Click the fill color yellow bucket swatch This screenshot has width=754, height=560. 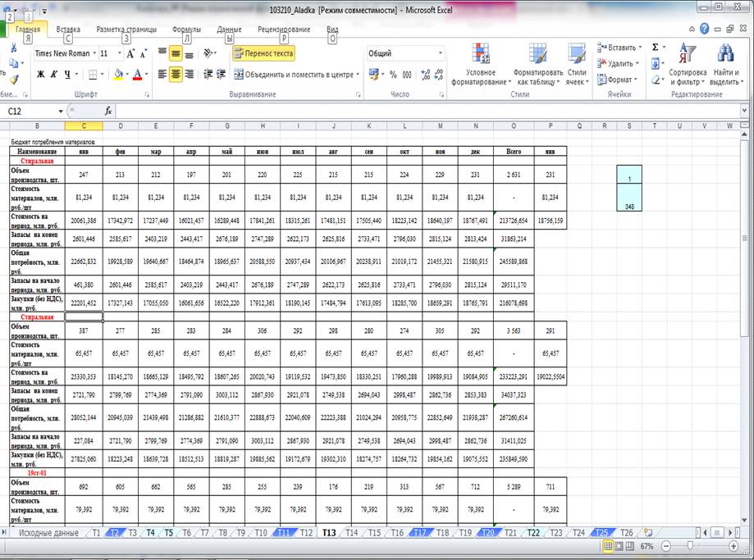tap(118, 75)
